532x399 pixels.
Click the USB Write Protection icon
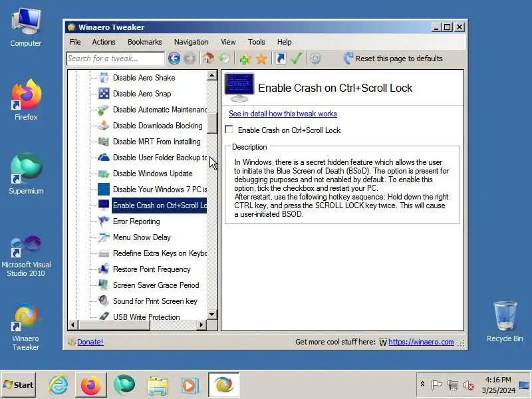point(104,317)
